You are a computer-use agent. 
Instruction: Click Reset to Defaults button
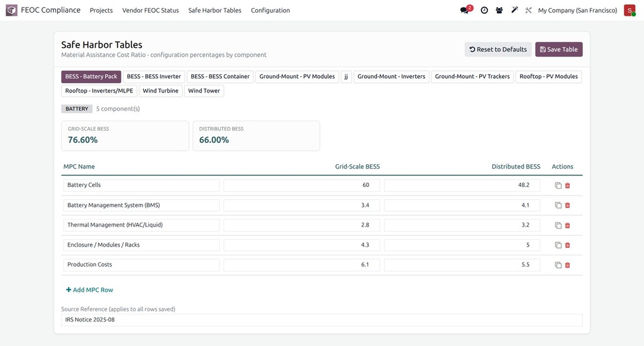coord(498,49)
